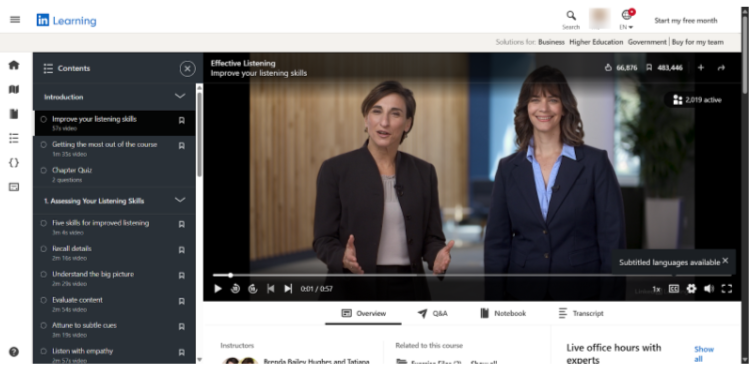This screenshot has height=366, width=751.
Task: Collapse the Introduction section chevron
Action: [180, 96]
